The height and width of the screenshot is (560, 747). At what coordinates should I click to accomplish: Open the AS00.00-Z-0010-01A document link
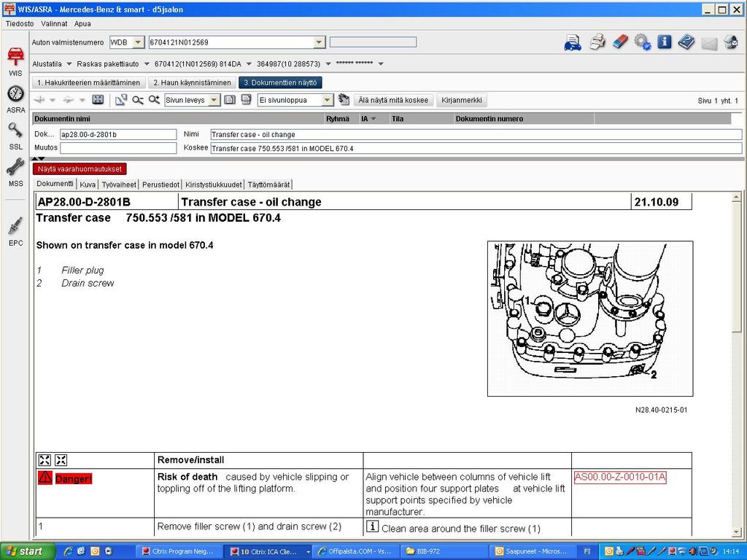click(x=619, y=478)
